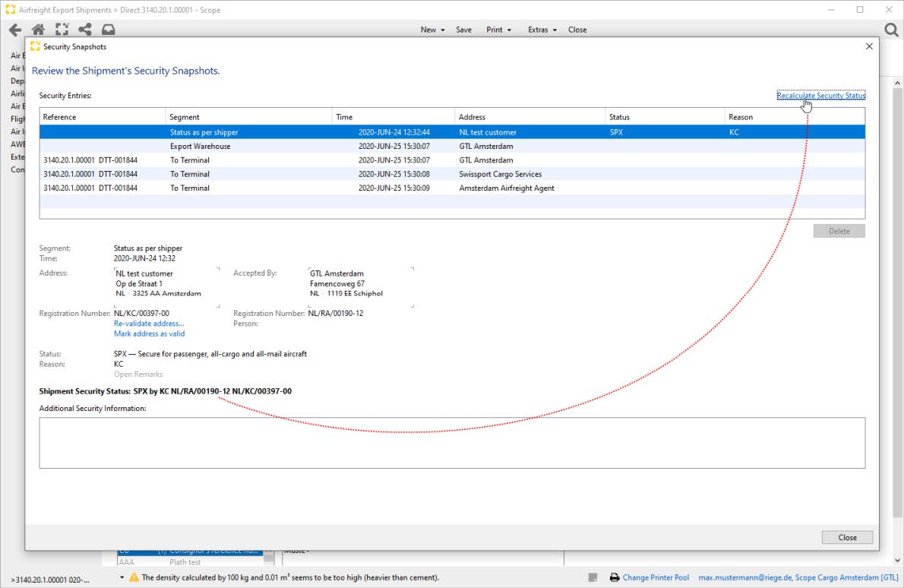Open the New dropdown menu
904x588 pixels.
[432, 30]
